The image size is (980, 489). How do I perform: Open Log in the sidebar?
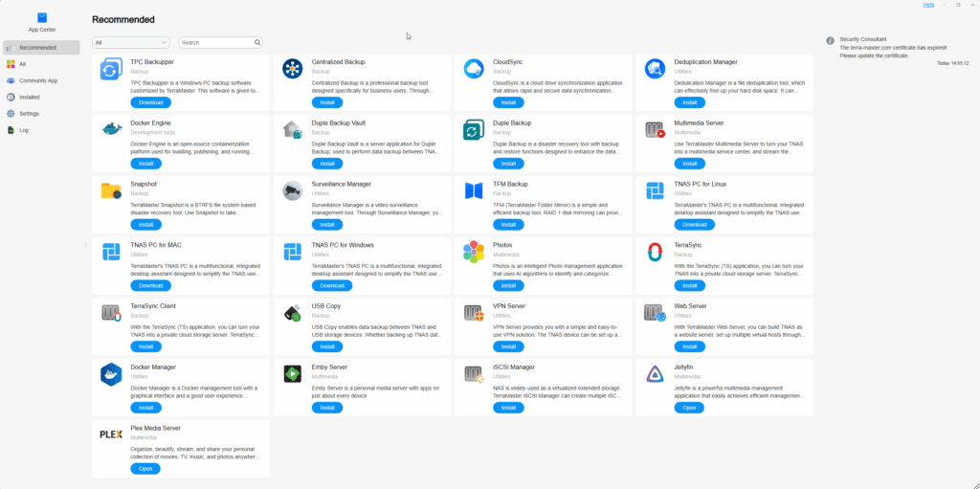(x=41, y=130)
